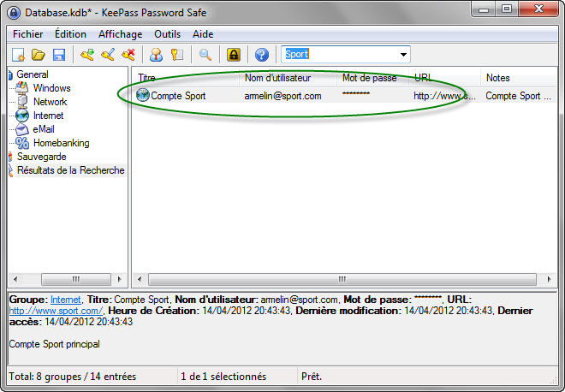Open help with the blue question mark icon

(x=262, y=55)
